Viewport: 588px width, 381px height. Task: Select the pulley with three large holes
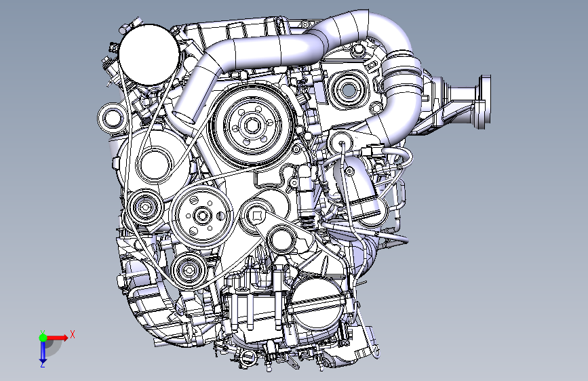[201, 216]
